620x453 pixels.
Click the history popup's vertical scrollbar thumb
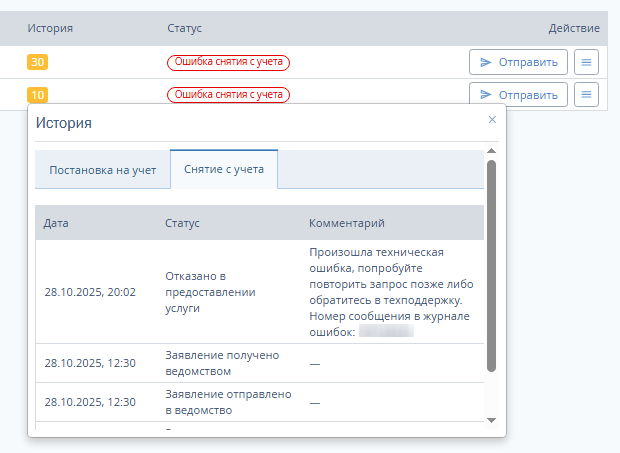point(491,265)
